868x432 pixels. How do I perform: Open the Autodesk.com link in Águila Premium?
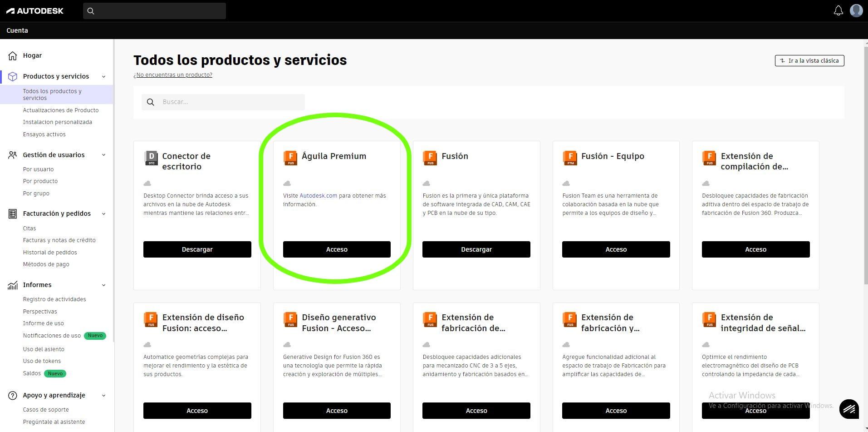coord(319,196)
